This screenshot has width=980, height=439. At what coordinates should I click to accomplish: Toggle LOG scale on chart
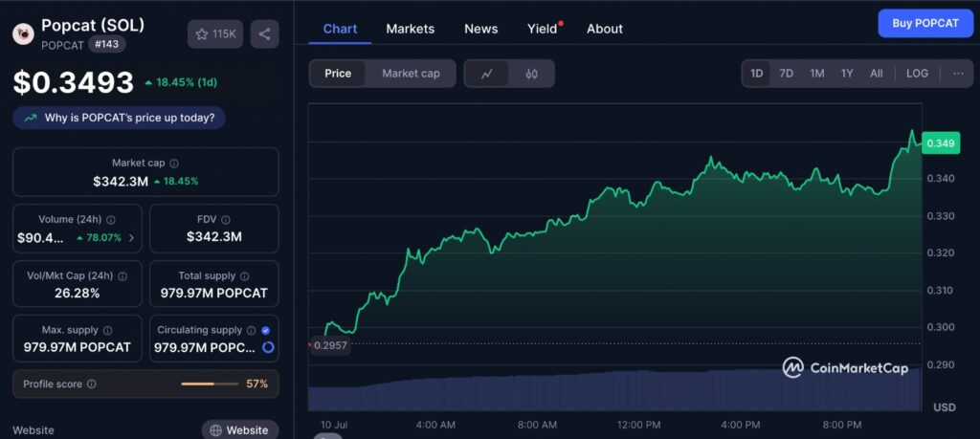917,73
